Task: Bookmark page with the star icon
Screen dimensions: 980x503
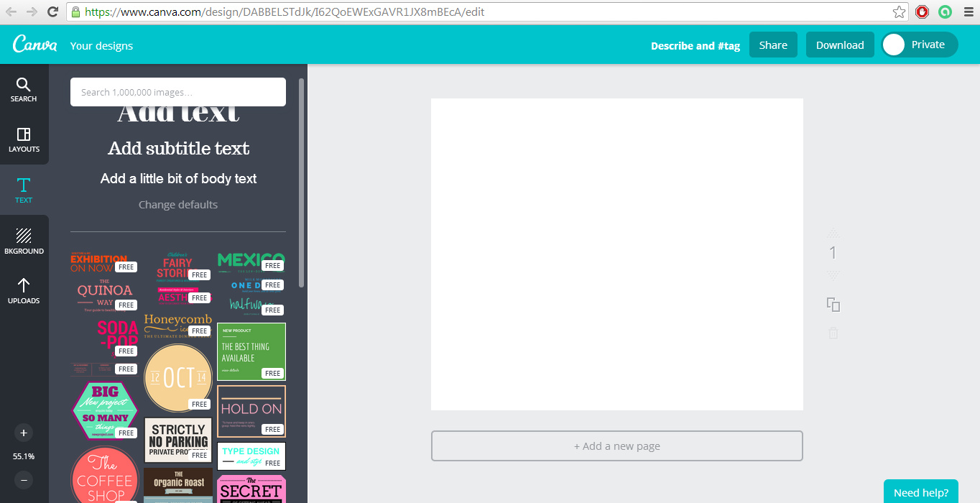Action: tap(899, 12)
